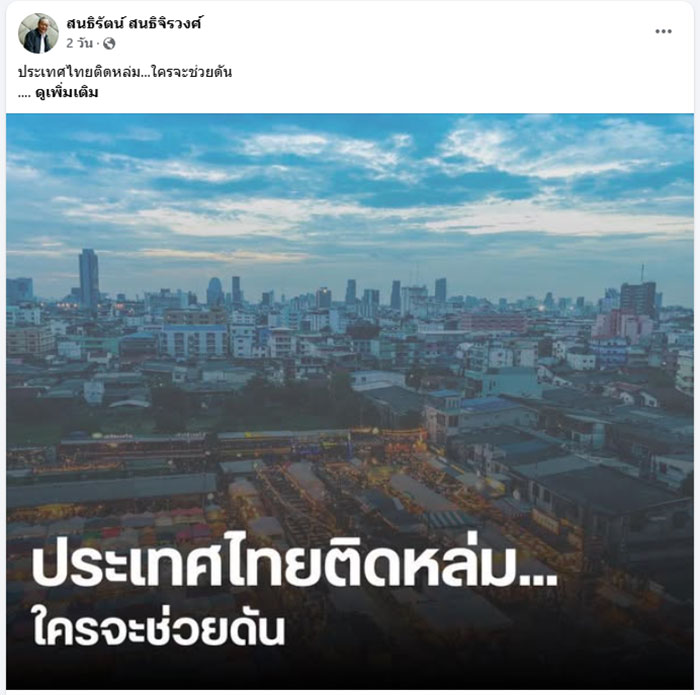The width and height of the screenshot is (700, 695).
Task: Open the three-dot post options menu
Action: pos(663,31)
